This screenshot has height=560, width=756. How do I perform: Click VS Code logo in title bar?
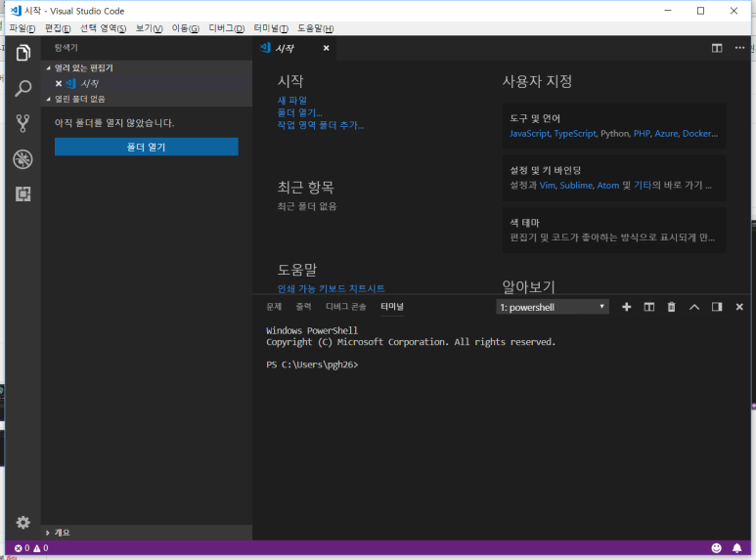tap(16, 11)
